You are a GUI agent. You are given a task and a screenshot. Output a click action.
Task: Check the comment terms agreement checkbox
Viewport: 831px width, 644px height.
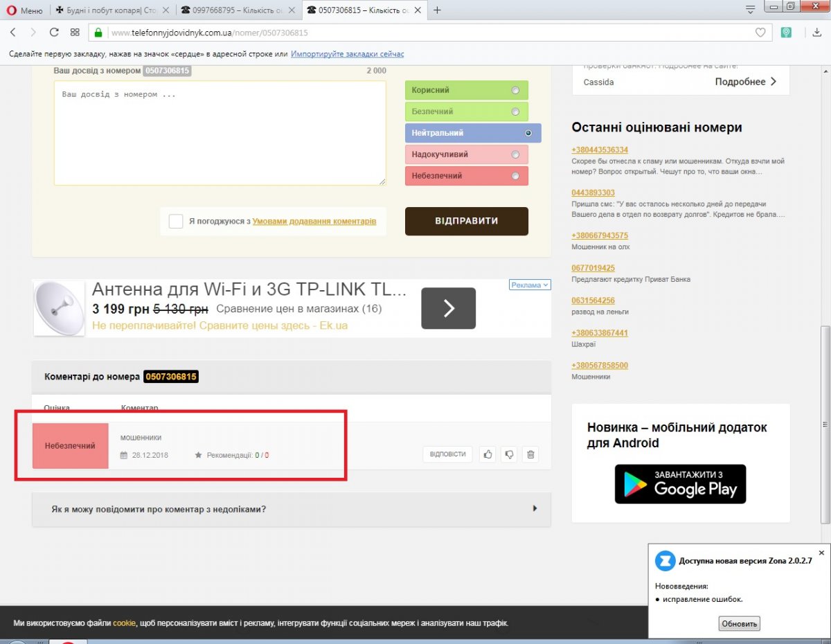(176, 221)
